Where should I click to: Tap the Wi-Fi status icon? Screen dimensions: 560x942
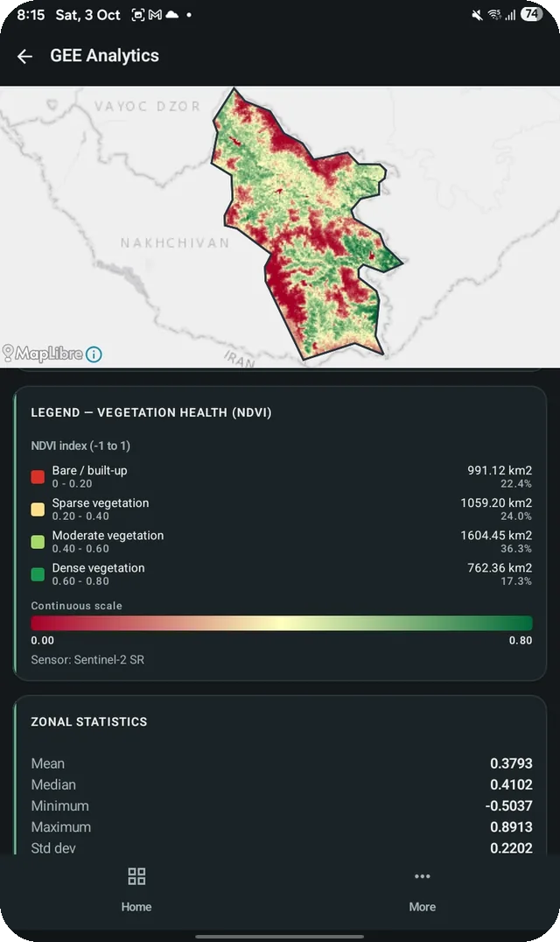pyautogui.click(x=494, y=14)
